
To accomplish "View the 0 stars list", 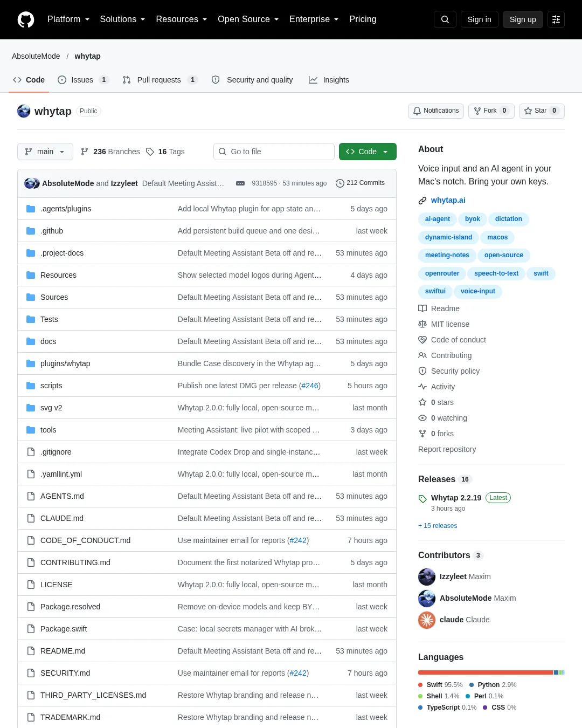I will (436, 402).
